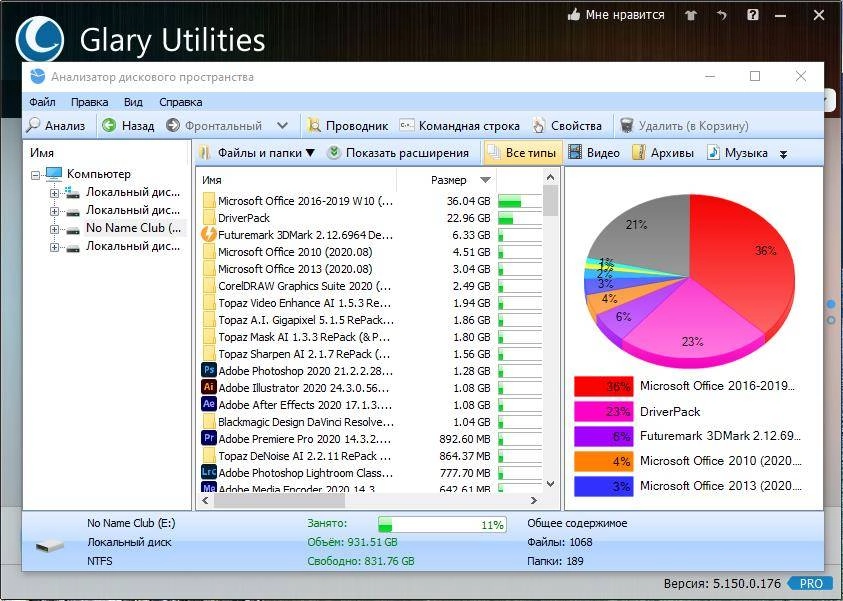
Task: Click the Futuremark 3DMark icon
Action: point(209,235)
